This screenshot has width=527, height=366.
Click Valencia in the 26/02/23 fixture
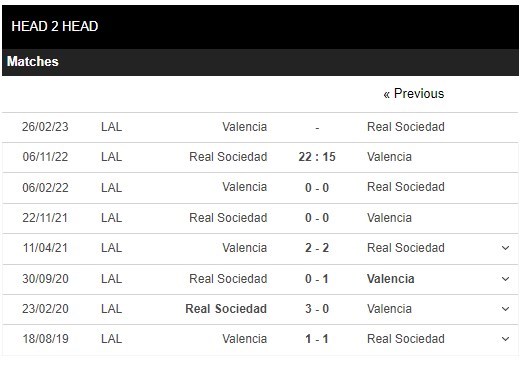(245, 127)
